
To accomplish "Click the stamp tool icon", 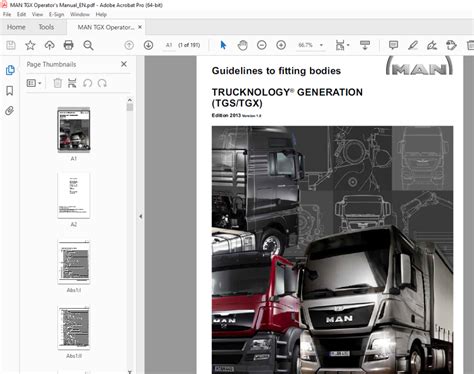I will click(x=451, y=45).
